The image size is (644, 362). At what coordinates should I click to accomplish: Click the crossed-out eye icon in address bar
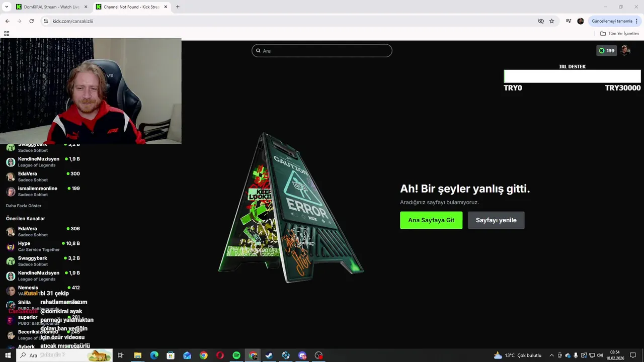pos(541,21)
